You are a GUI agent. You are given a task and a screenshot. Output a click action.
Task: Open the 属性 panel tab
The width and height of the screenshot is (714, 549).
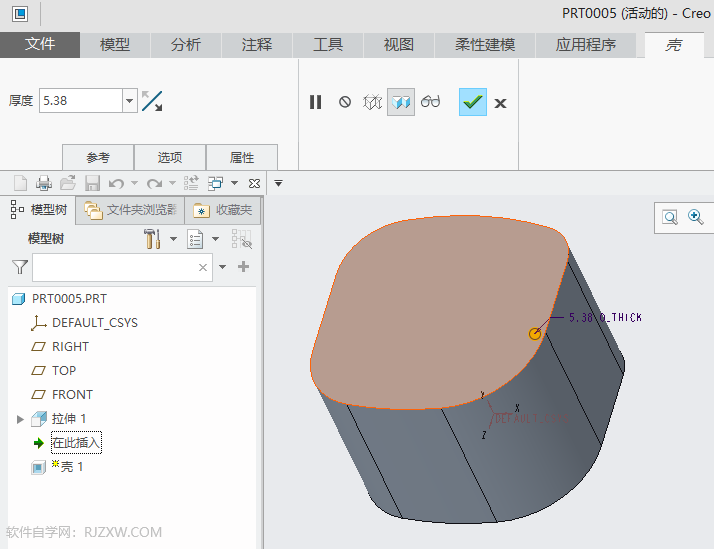(242, 158)
